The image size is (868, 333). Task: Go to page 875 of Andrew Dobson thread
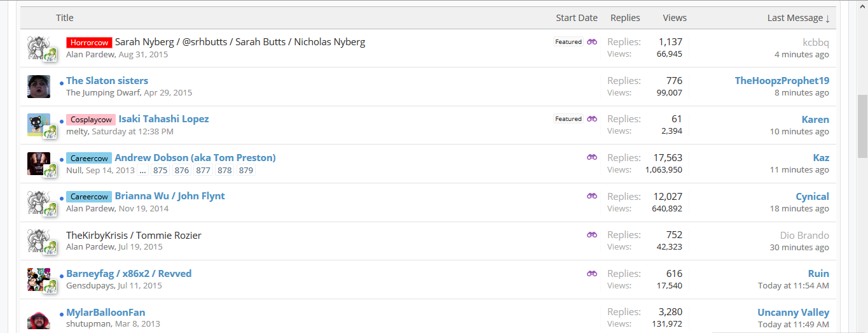pos(160,171)
